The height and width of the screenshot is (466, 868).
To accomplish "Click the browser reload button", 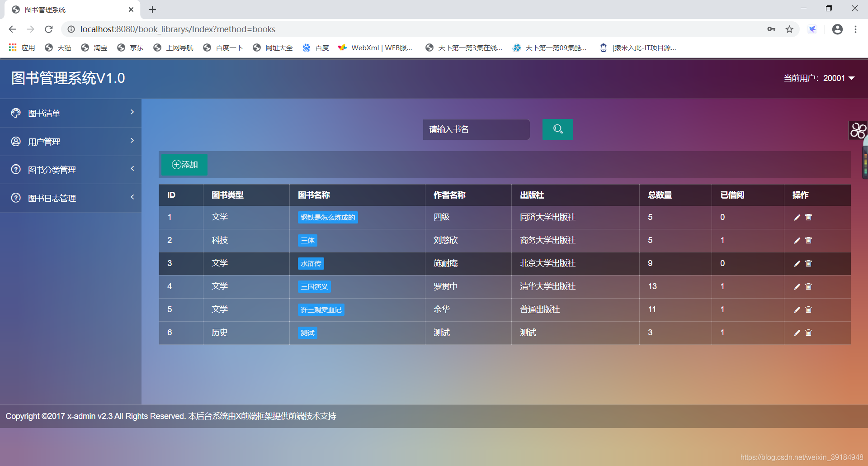I will click(49, 29).
